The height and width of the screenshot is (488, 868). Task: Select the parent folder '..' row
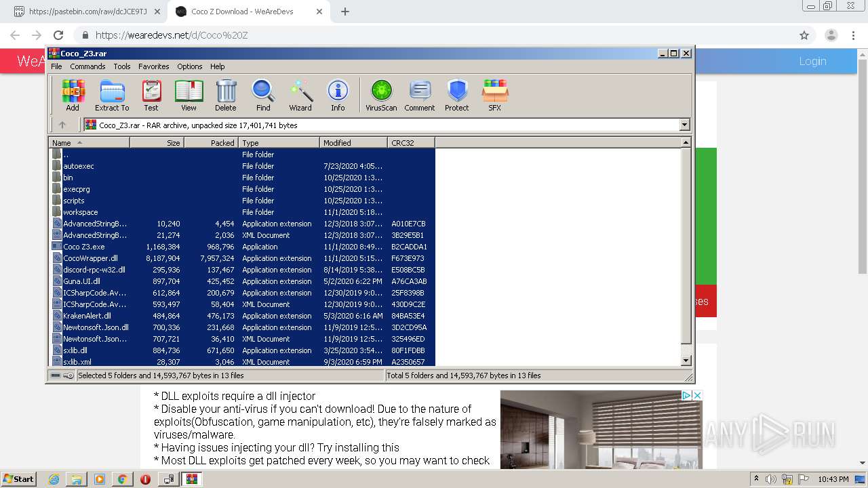tap(242, 155)
